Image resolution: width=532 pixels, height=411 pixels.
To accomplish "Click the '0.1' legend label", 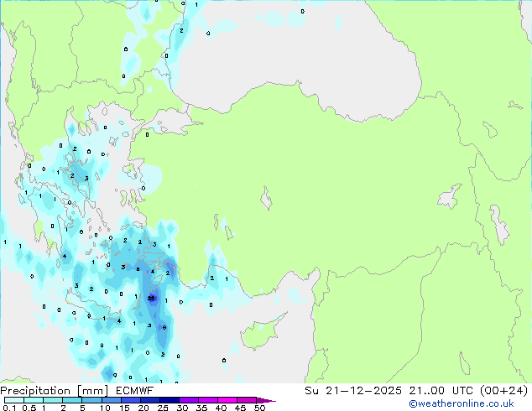I will click(9, 408).
